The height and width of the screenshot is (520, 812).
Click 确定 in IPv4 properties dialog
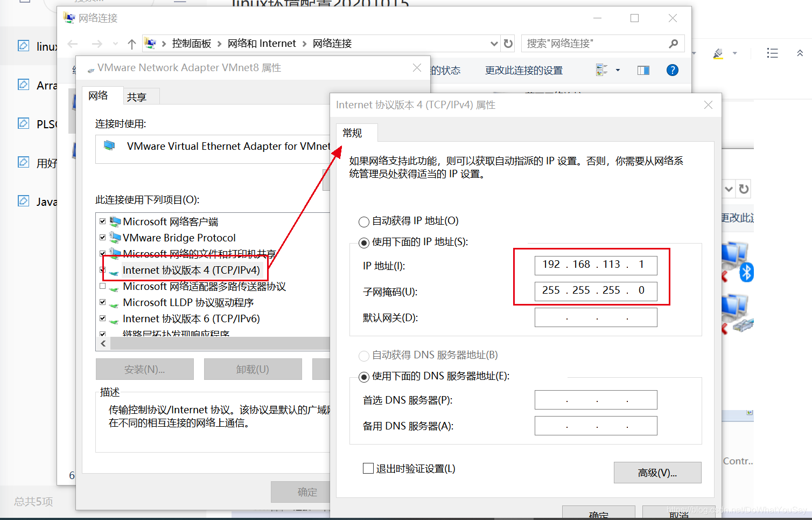tap(598, 513)
